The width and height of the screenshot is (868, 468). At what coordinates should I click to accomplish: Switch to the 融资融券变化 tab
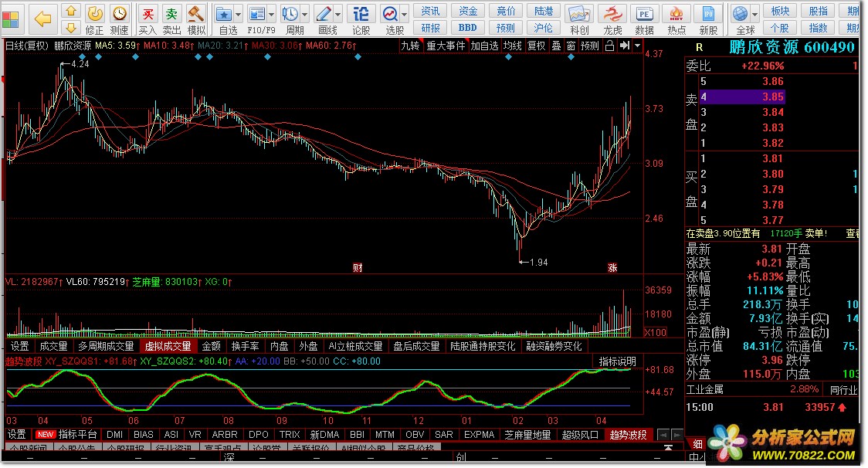(554, 346)
